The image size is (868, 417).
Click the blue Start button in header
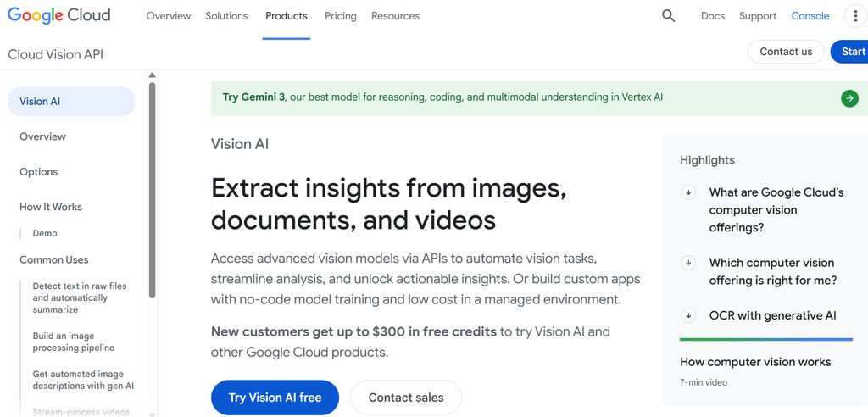click(850, 52)
